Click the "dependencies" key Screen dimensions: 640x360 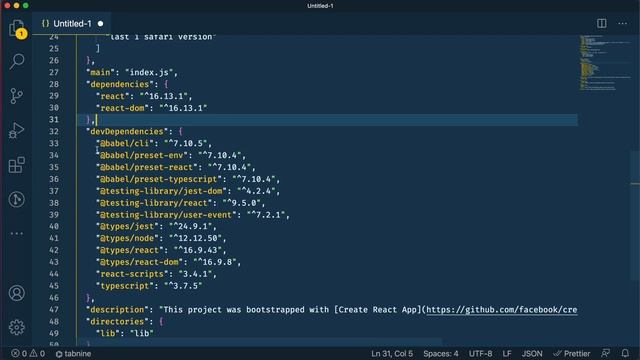120,84
